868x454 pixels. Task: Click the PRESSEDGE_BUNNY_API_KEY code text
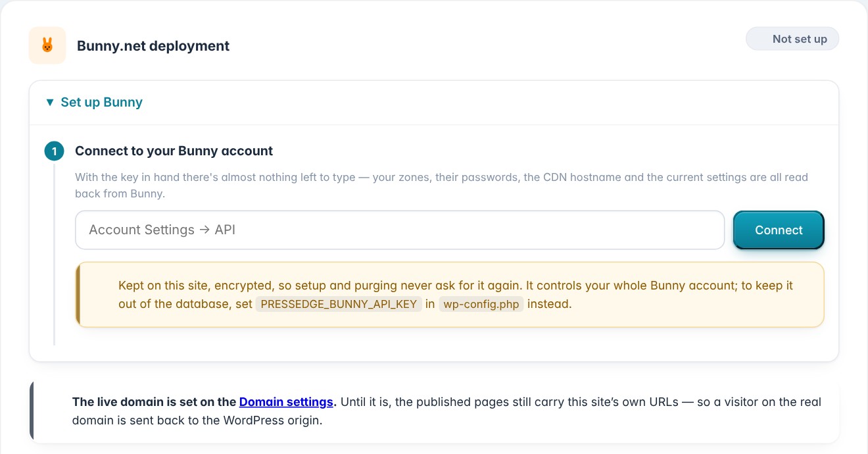click(339, 304)
